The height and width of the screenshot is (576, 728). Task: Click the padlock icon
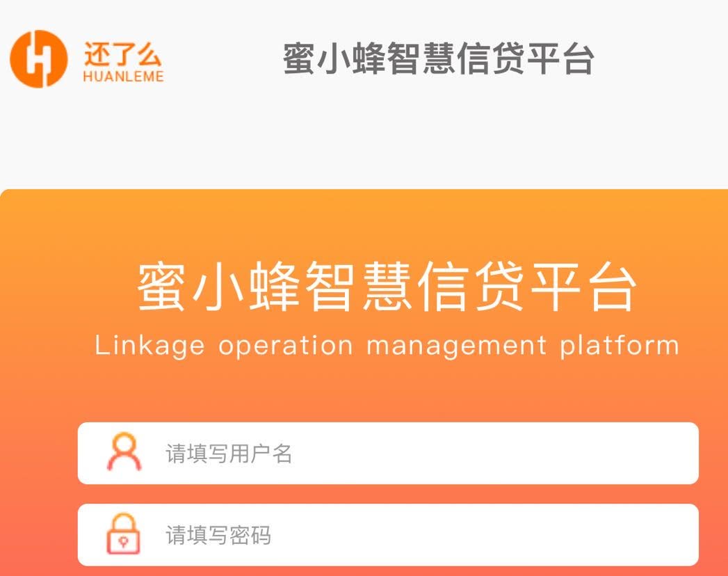(x=124, y=534)
